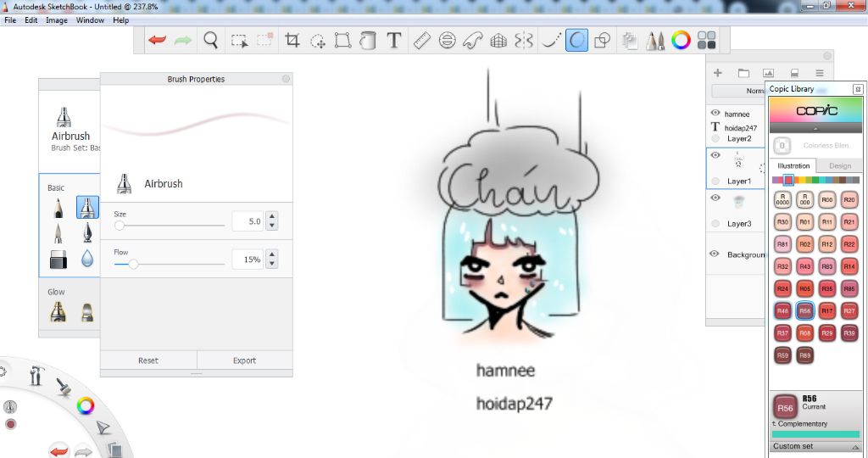Screen dimensions: 868x458
Task: Hide the Background layer
Action: [715, 254]
